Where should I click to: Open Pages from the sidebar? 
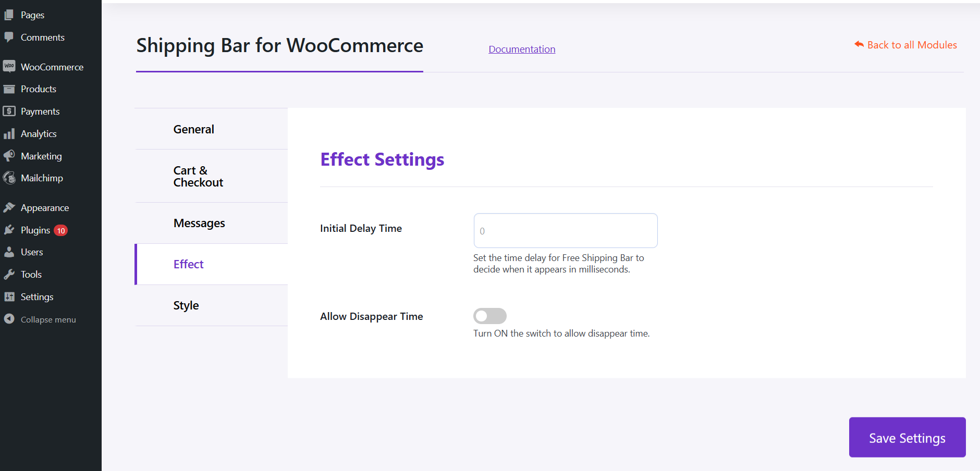(x=32, y=15)
